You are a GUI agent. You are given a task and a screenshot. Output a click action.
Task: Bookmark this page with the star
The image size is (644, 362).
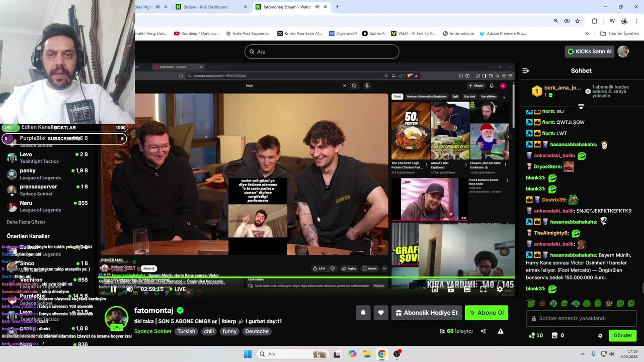[x=578, y=21]
